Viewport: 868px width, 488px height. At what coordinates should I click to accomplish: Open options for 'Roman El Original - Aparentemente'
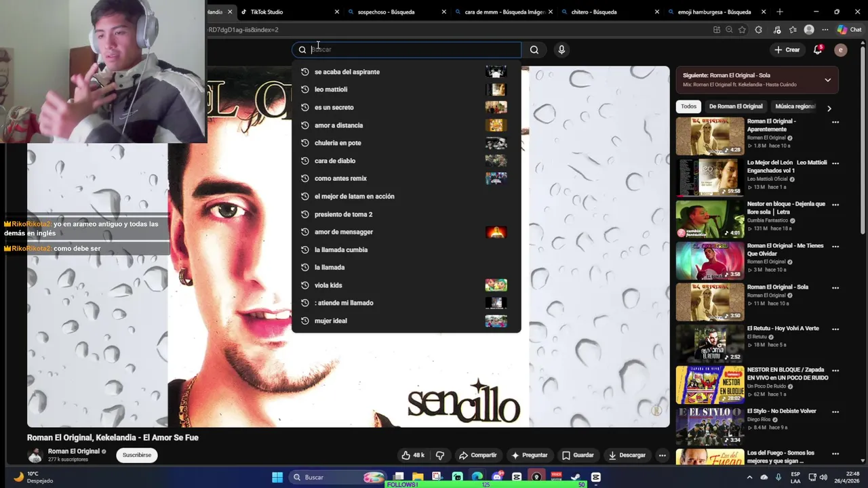click(835, 122)
